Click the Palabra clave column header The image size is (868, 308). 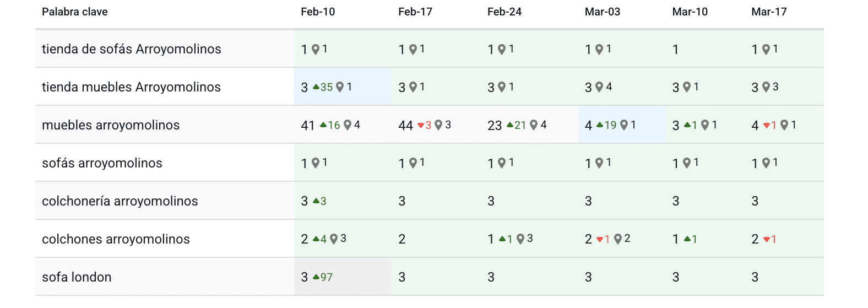[x=75, y=12]
